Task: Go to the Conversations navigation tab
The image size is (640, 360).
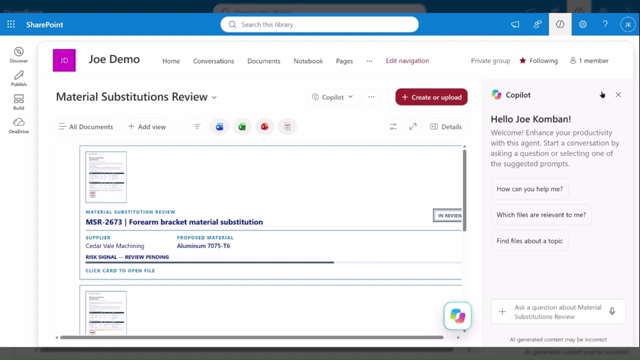Action: coord(213,61)
